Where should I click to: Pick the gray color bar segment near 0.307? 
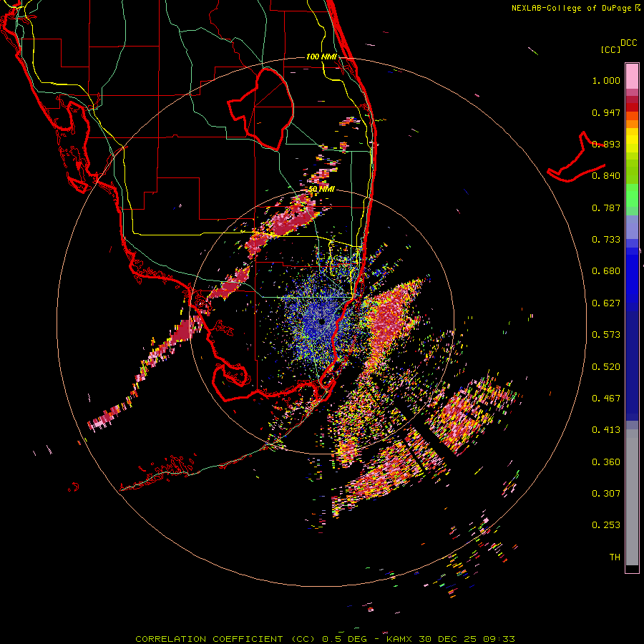[x=632, y=497]
